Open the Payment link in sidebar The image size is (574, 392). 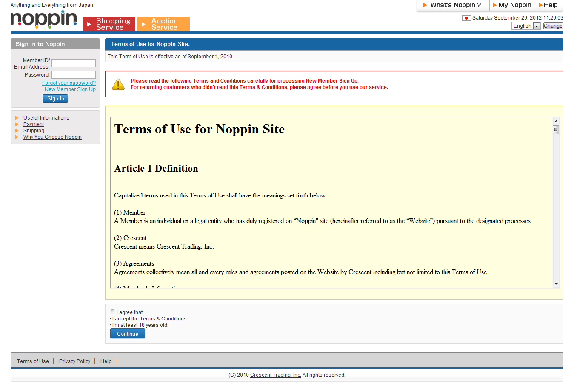click(34, 124)
